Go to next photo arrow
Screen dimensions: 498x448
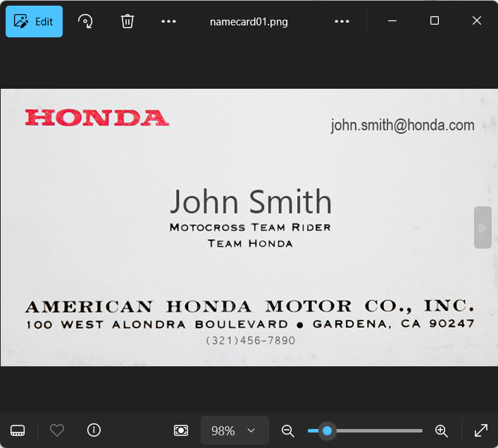483,228
